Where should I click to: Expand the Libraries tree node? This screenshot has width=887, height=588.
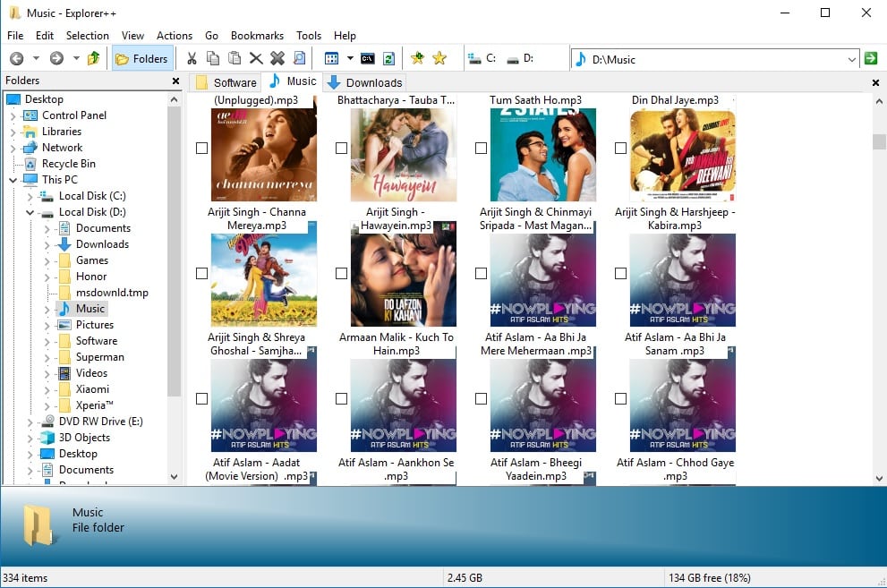coord(13,132)
